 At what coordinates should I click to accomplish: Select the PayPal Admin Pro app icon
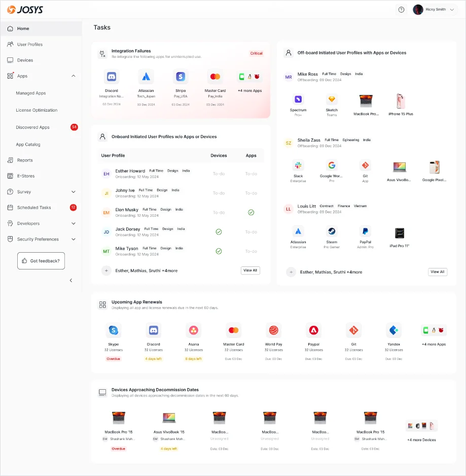pos(365,231)
